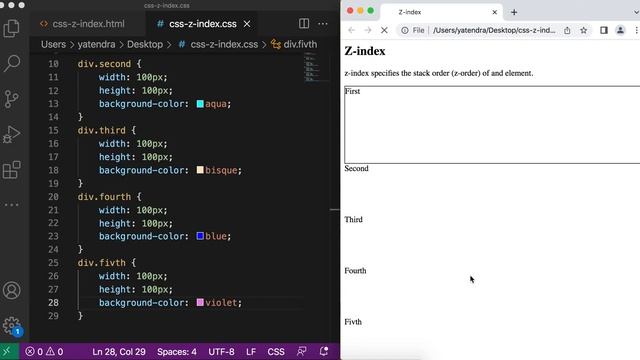Click the Chrome address bar URL
The height and width of the screenshot is (360, 640).
(x=494, y=30)
